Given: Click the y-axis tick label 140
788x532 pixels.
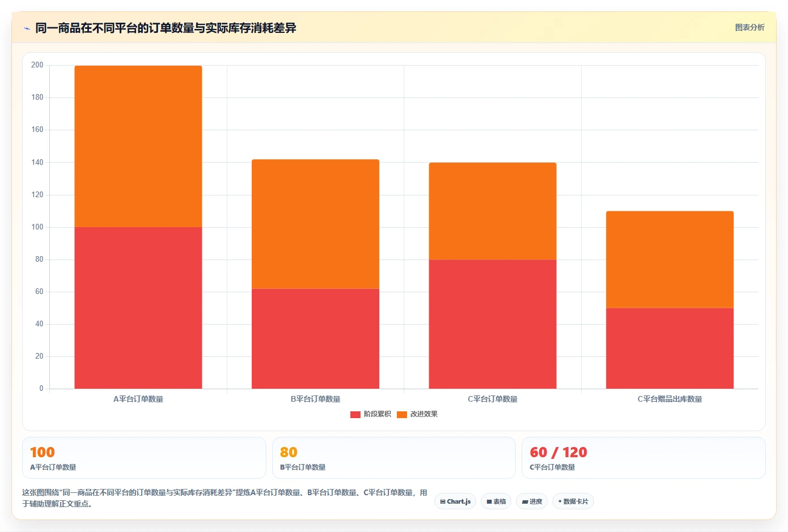Looking at the screenshot, I should coord(37,162).
